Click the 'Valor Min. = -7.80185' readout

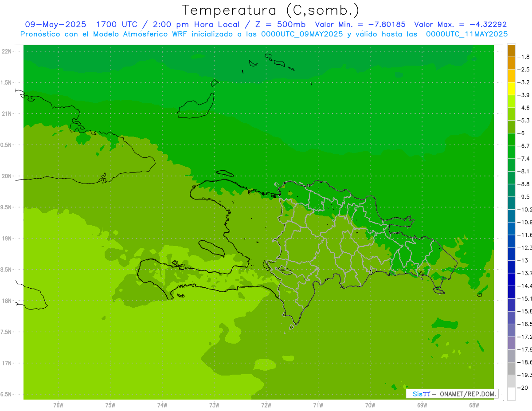tap(360, 24)
